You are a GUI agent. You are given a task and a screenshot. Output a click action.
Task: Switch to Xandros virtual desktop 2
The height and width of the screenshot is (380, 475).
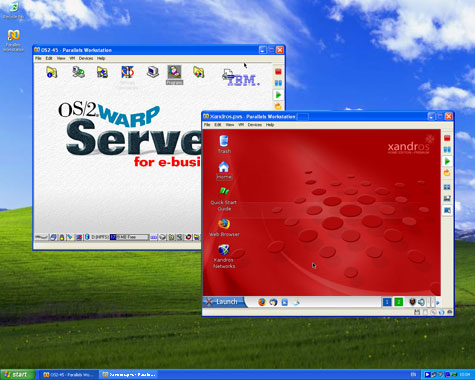click(398, 302)
